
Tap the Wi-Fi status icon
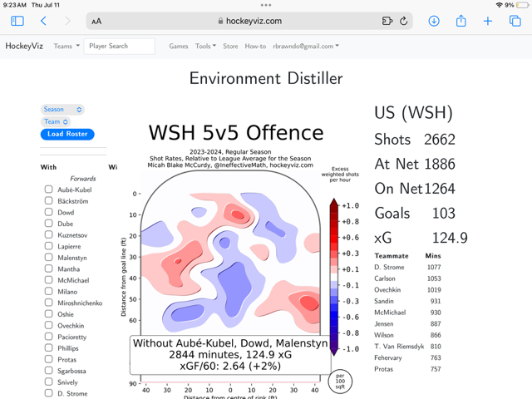pyautogui.click(x=499, y=5)
